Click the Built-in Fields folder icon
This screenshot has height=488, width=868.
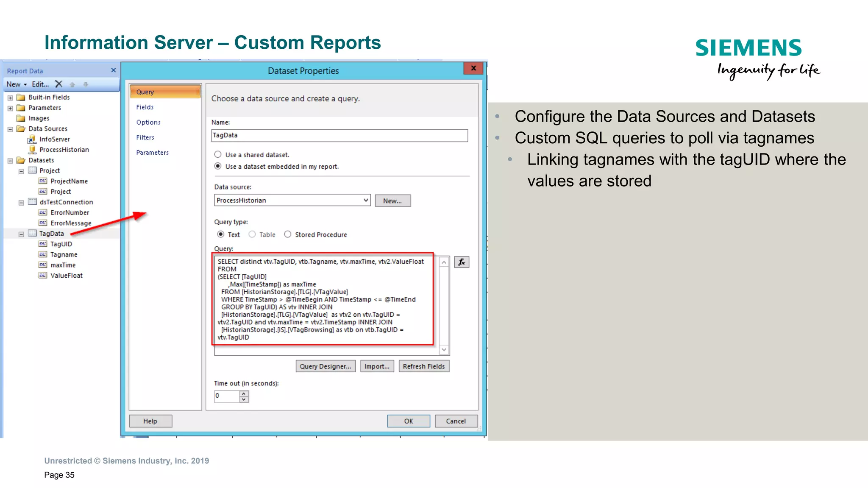point(21,97)
